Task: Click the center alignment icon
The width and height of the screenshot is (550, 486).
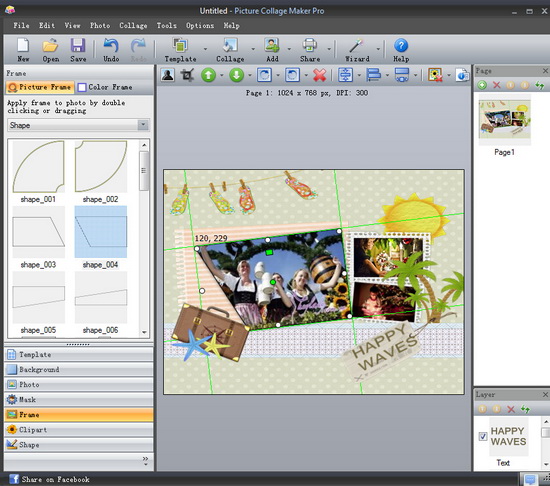Action: point(345,75)
